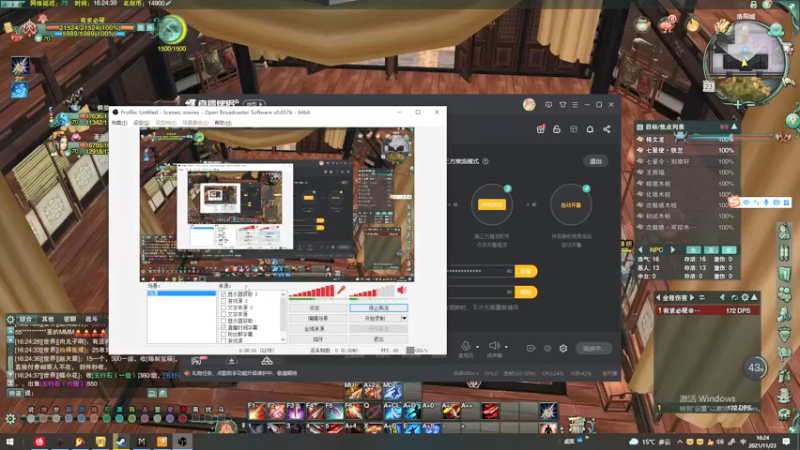Click the swap arrows icon in damage meter header
The image size is (800, 450).
point(702,297)
